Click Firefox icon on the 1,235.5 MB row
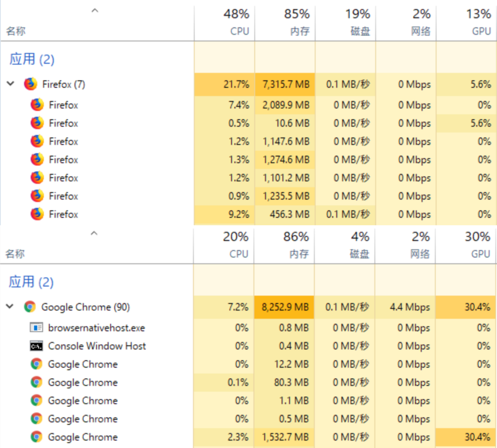This screenshot has width=497, height=448. point(37,196)
